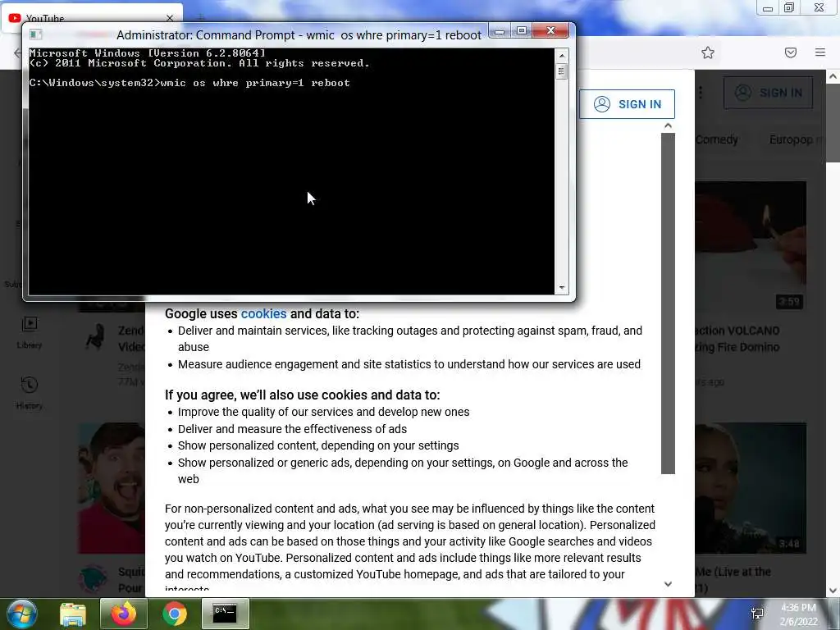Switch to Firefox in the taskbar
Image resolution: width=840 pixels, height=630 pixels.
tap(123, 614)
